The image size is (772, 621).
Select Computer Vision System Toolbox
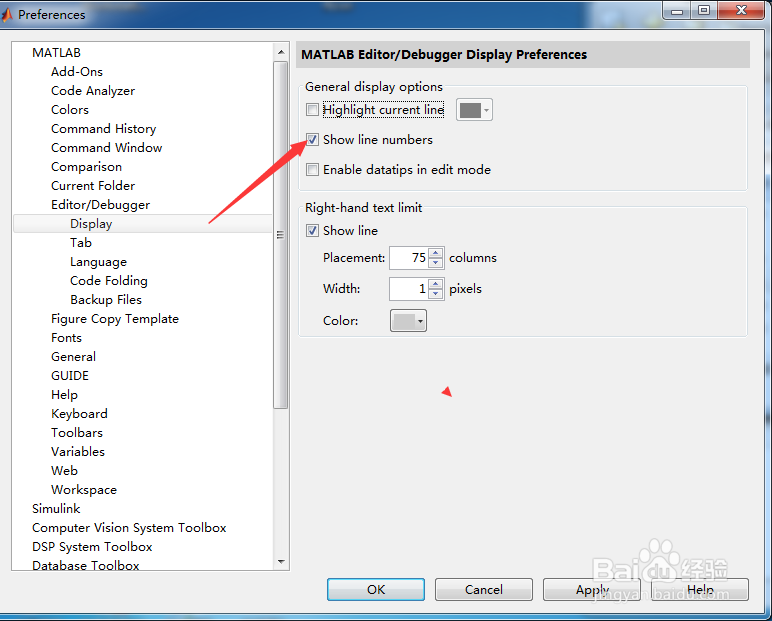[x=129, y=528]
